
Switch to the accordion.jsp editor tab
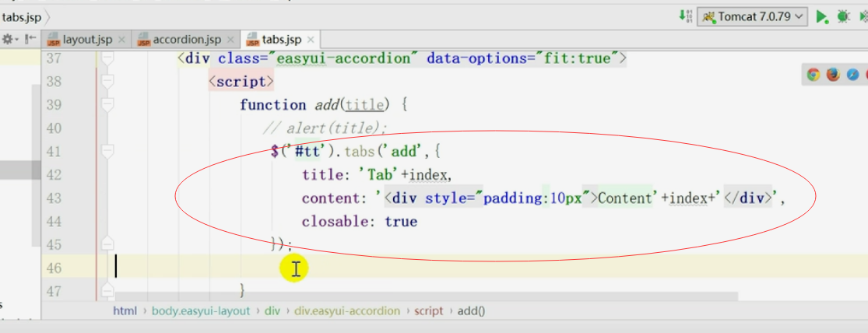[187, 40]
